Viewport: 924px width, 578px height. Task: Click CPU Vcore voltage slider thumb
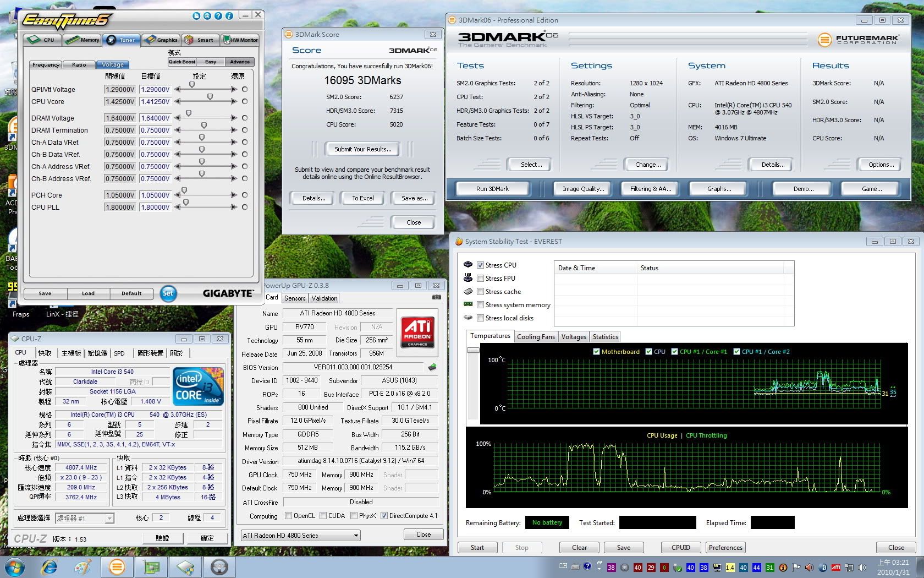click(x=210, y=97)
